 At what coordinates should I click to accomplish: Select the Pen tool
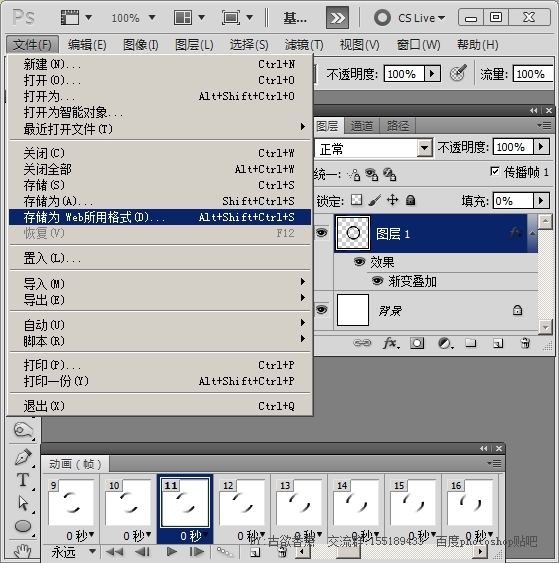click(23, 457)
